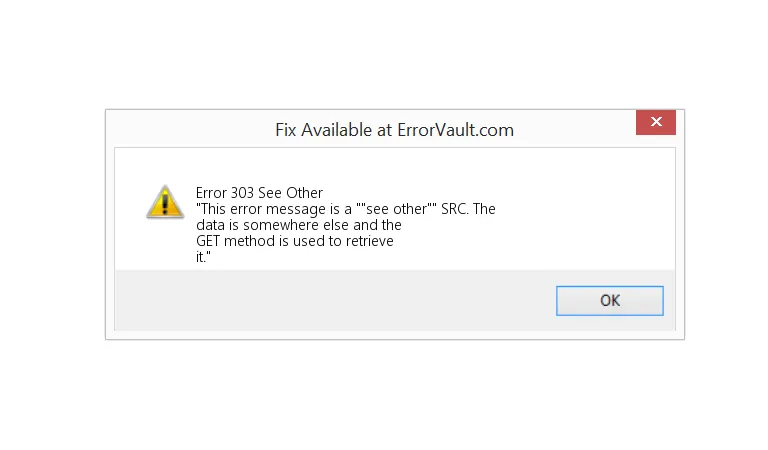Click empty white area right of message text

pyautogui.click(x=580, y=220)
